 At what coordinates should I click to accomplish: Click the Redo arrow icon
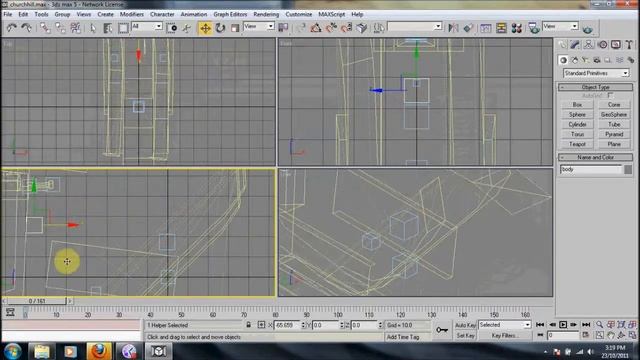(27, 28)
